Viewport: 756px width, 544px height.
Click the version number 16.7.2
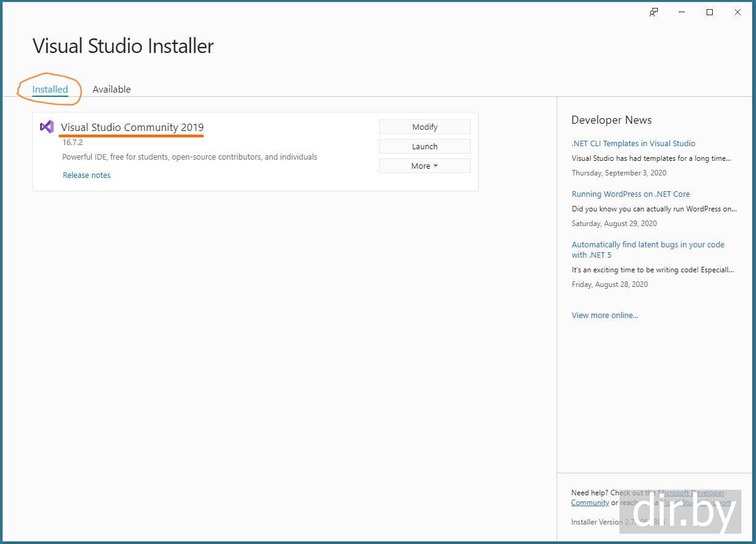pos(73,142)
